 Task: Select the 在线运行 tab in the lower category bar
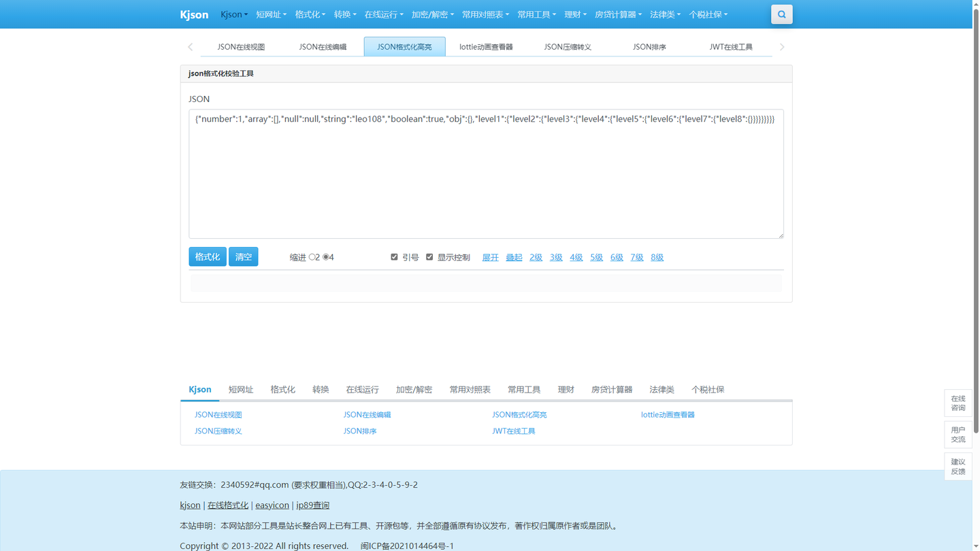(362, 390)
